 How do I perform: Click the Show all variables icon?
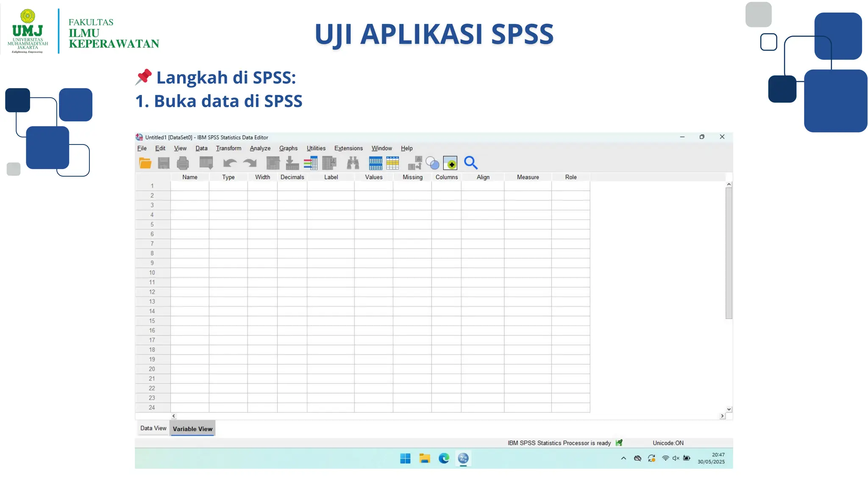coord(450,163)
